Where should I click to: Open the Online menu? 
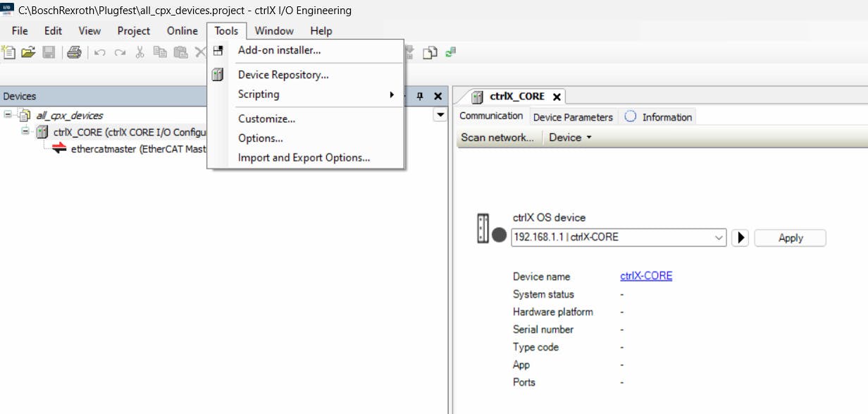182,31
